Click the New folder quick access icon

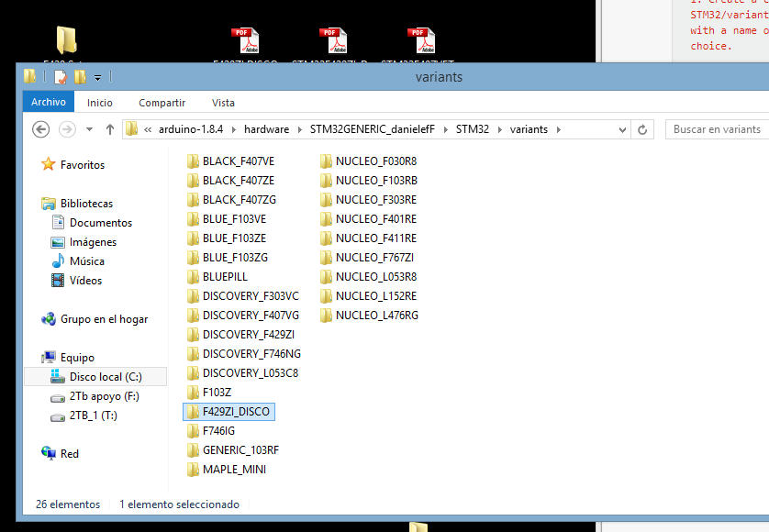pos(80,77)
